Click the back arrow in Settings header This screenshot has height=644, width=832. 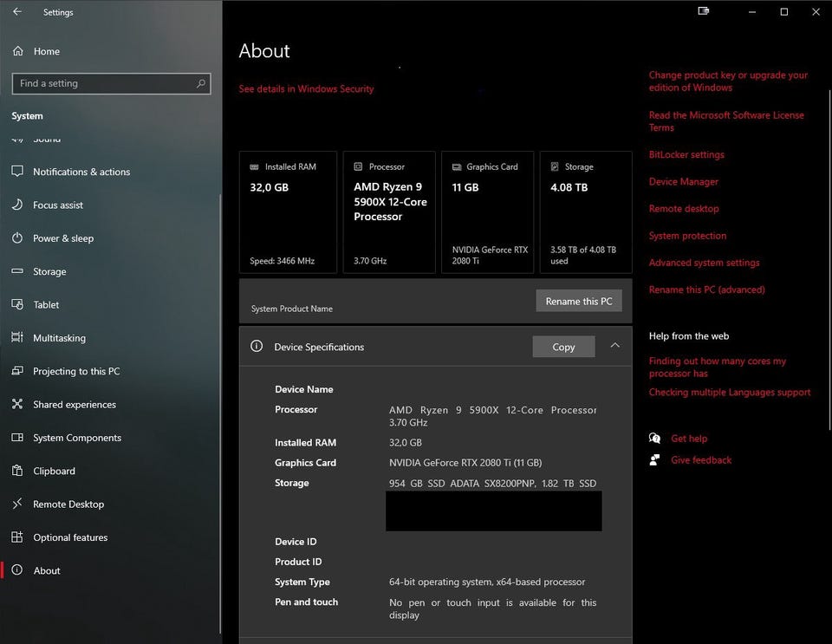(17, 12)
